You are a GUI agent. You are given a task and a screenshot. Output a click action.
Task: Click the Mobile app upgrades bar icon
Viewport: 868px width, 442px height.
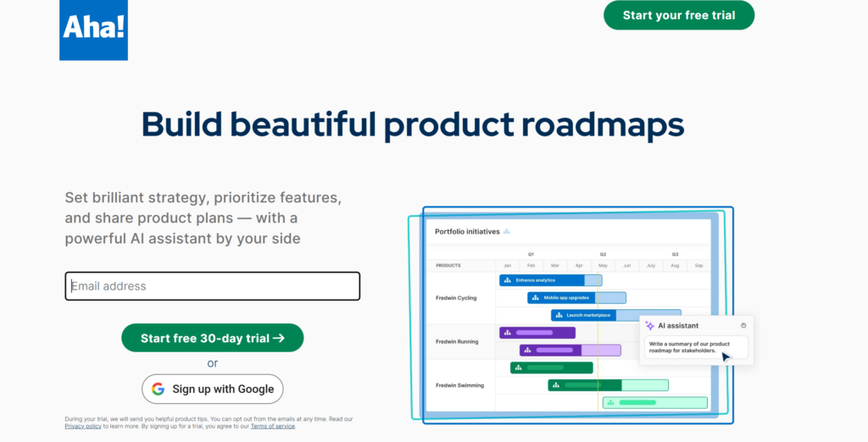[x=536, y=297]
